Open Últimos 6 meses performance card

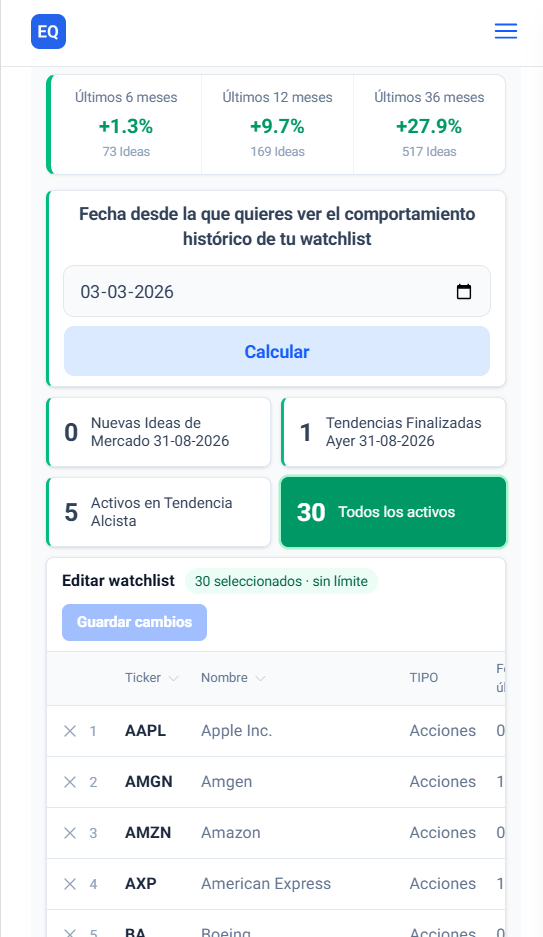click(x=126, y=124)
